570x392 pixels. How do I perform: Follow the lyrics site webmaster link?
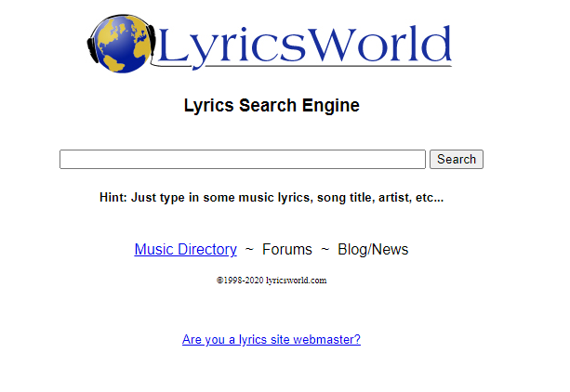[271, 339]
